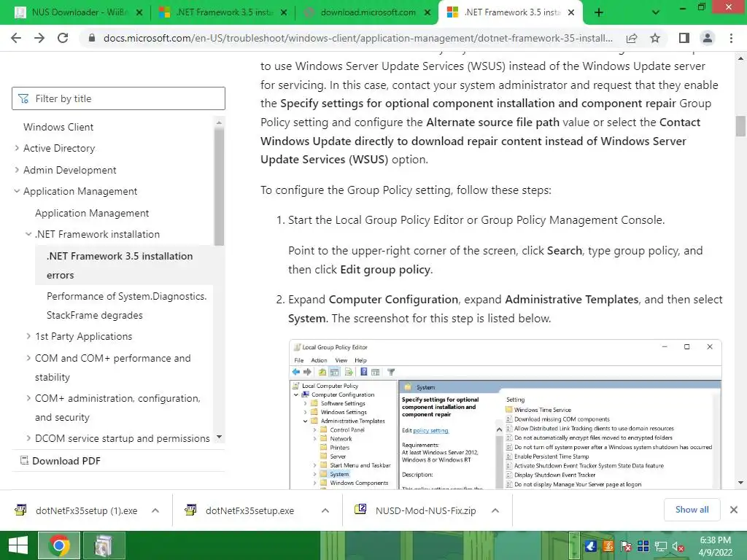
Task: Close the NUS Downloader tab
Action: click(139, 13)
